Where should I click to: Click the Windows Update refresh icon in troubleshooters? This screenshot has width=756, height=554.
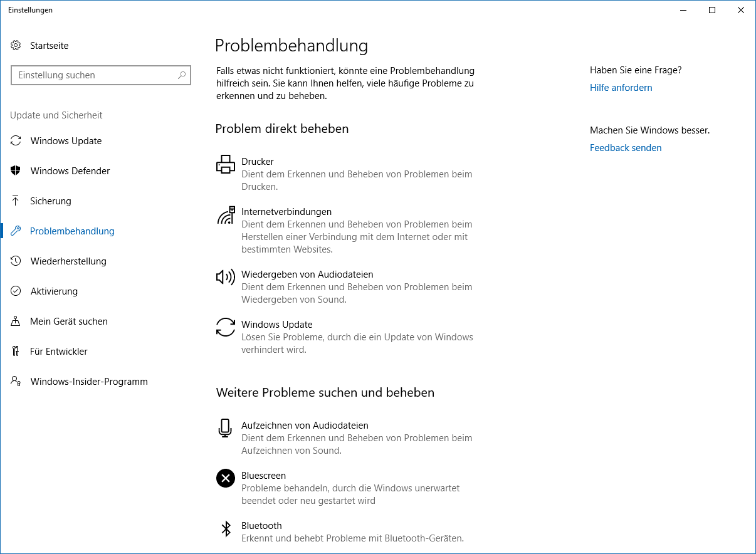coord(226,327)
